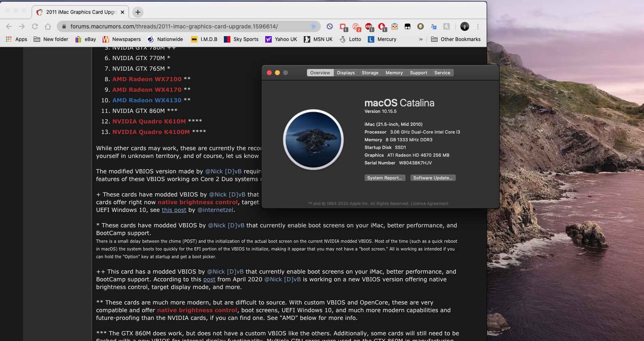Click the browser forward arrow
The width and height of the screenshot is (644, 341).
[22, 26]
